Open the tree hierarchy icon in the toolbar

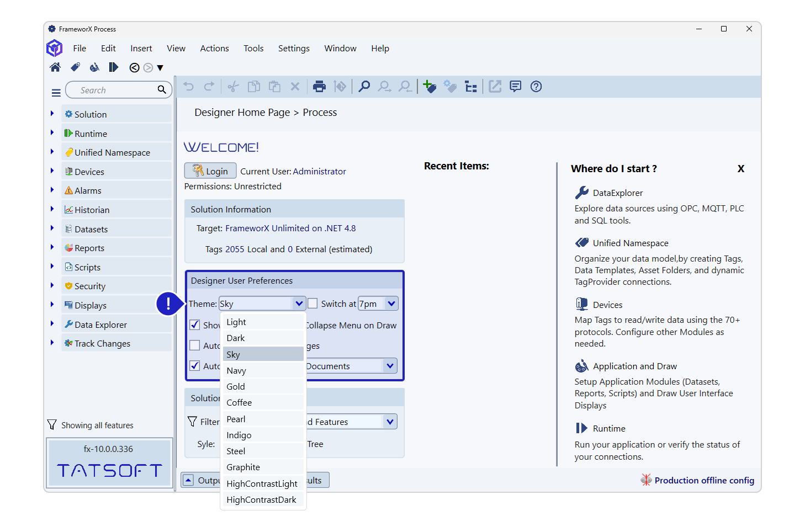pos(471,87)
